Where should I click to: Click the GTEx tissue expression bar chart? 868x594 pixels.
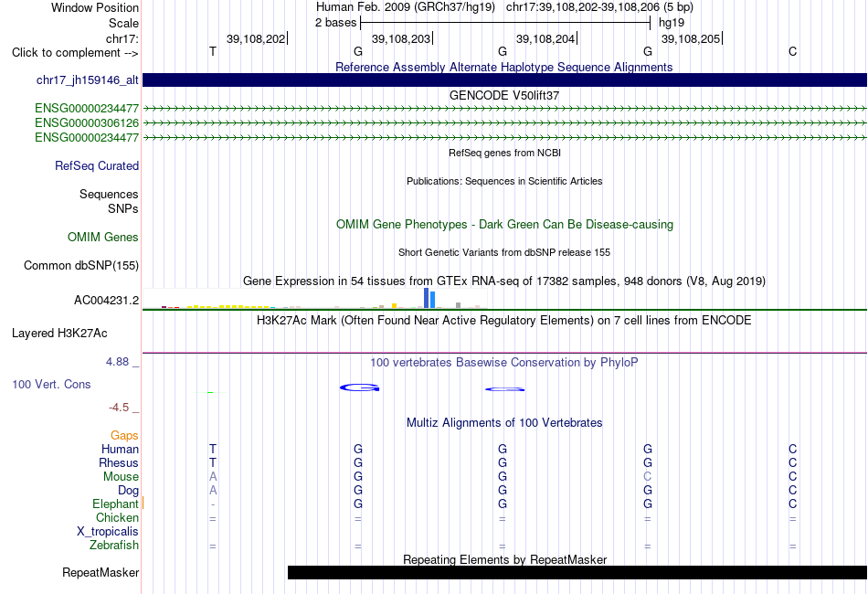[314, 299]
